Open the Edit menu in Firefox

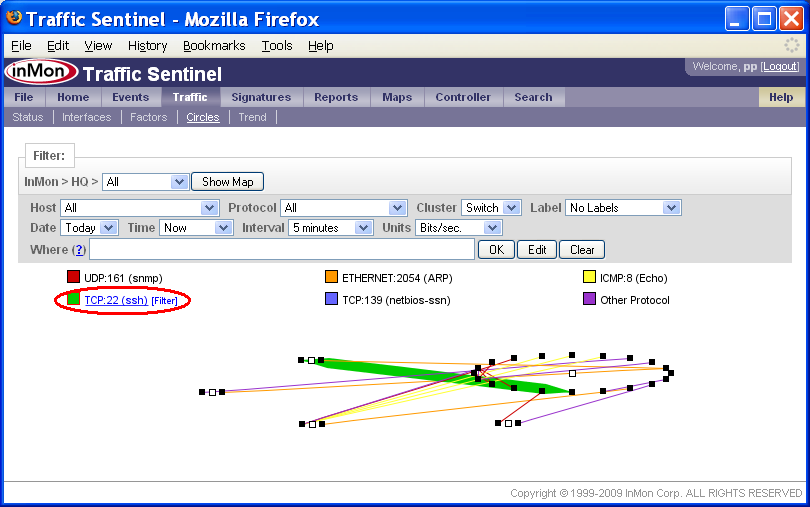[58, 46]
